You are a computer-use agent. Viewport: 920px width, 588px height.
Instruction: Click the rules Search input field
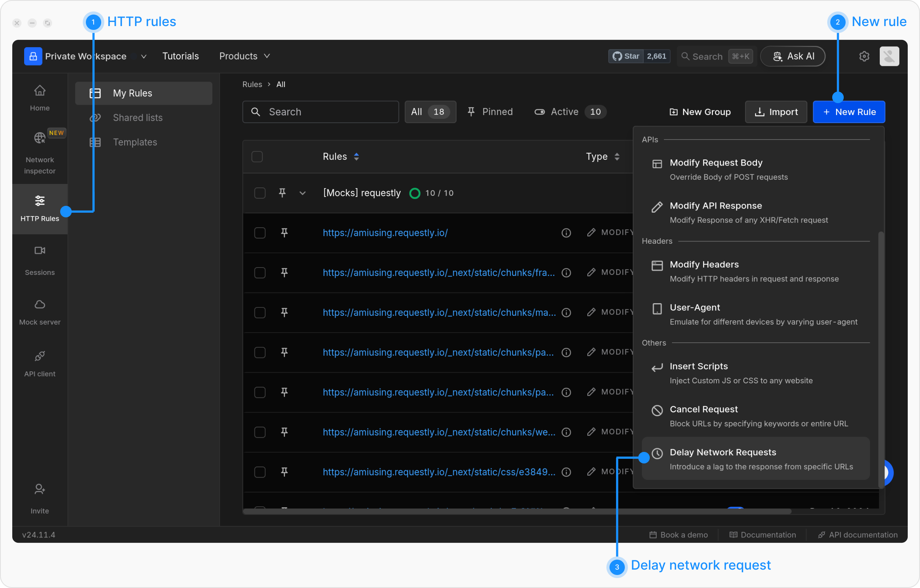point(320,112)
